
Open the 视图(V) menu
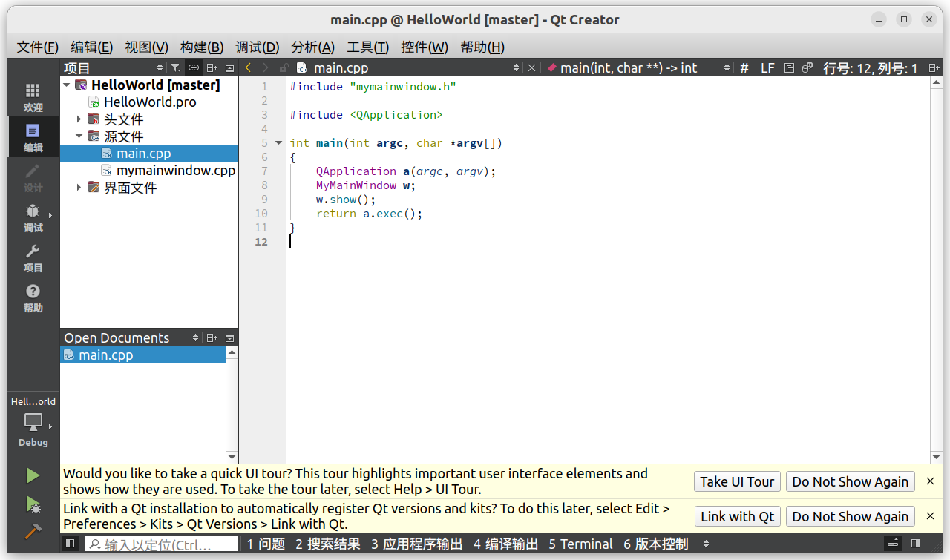pos(146,47)
